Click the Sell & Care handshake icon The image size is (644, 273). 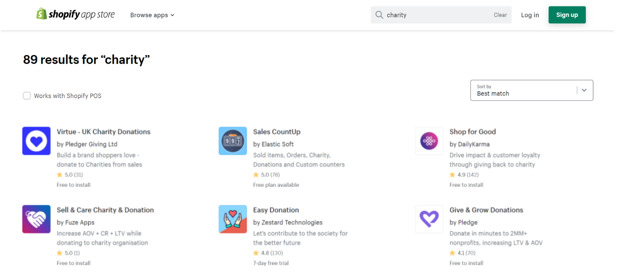pyautogui.click(x=36, y=220)
